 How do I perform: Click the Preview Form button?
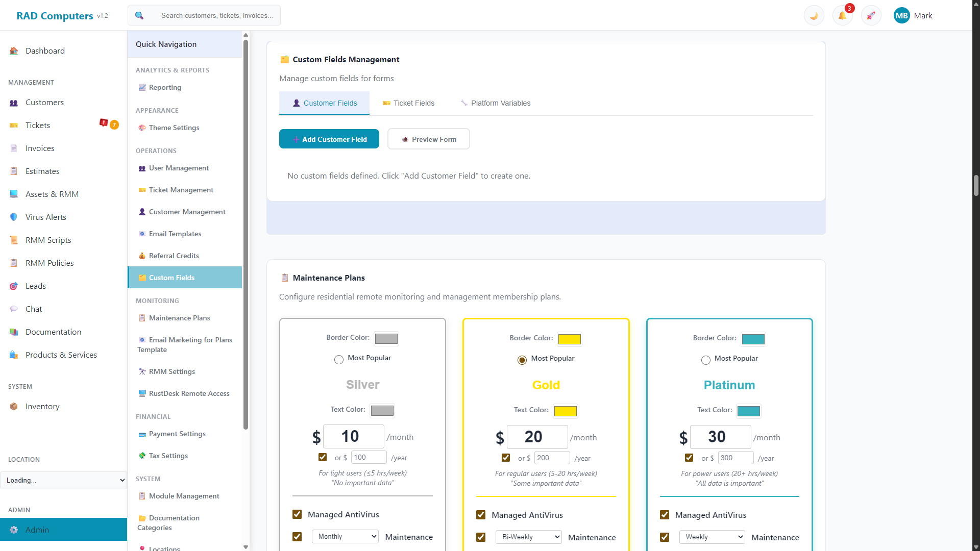(x=429, y=139)
